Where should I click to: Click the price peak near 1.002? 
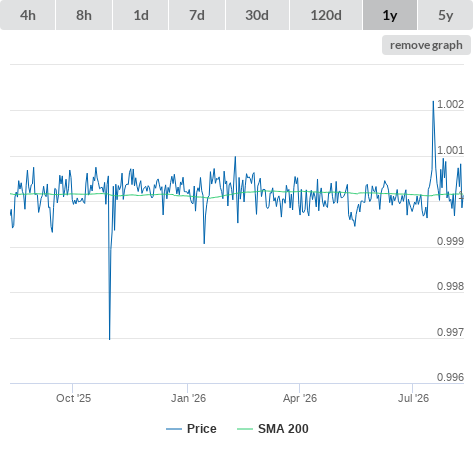click(x=433, y=101)
